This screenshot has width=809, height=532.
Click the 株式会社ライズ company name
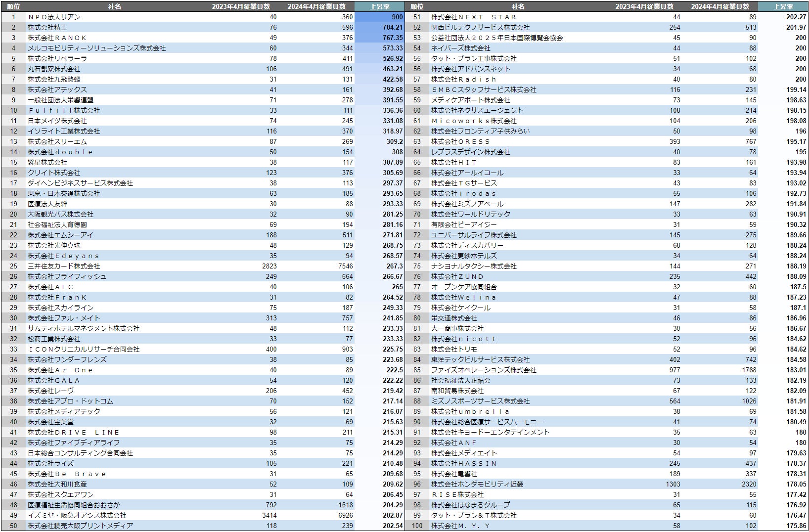point(50,463)
